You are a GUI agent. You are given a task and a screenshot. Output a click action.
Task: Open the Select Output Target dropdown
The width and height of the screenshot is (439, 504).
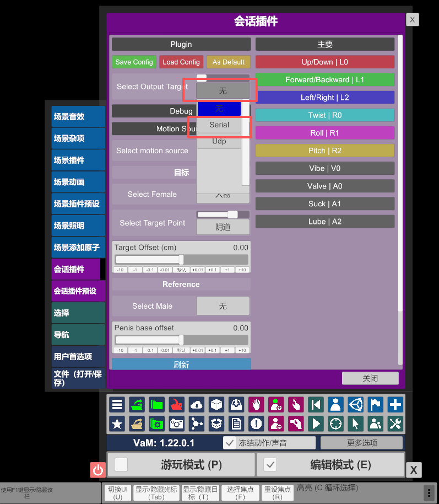tap(223, 91)
